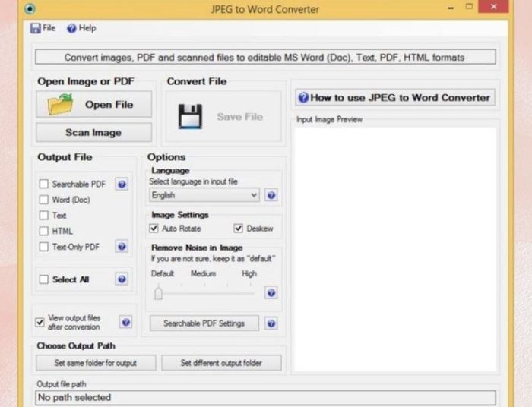Close the JPEG to Word Converter window
This screenshot has height=407, width=532.
tap(494, 6)
